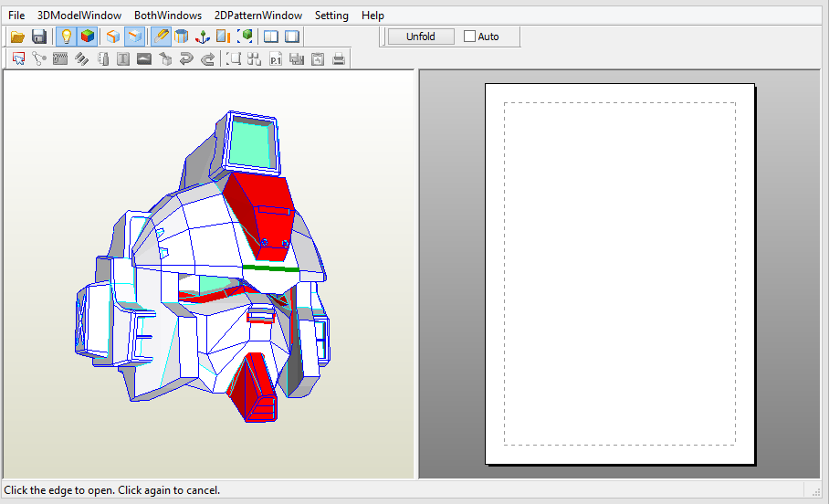Click the P.1 page number icon

point(276,59)
